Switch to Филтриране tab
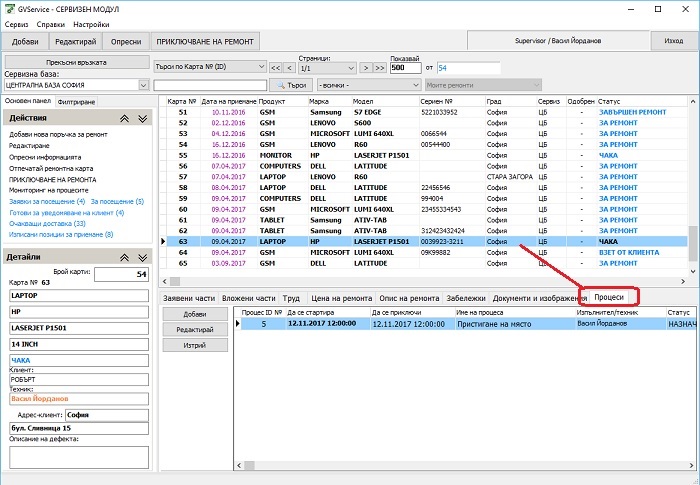700x485 pixels. (76, 102)
